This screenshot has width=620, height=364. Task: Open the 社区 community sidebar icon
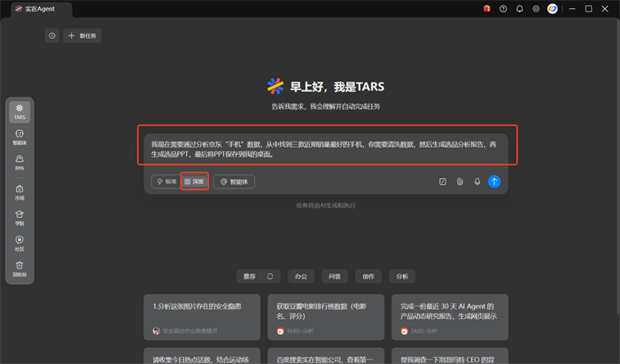pyautogui.click(x=19, y=243)
